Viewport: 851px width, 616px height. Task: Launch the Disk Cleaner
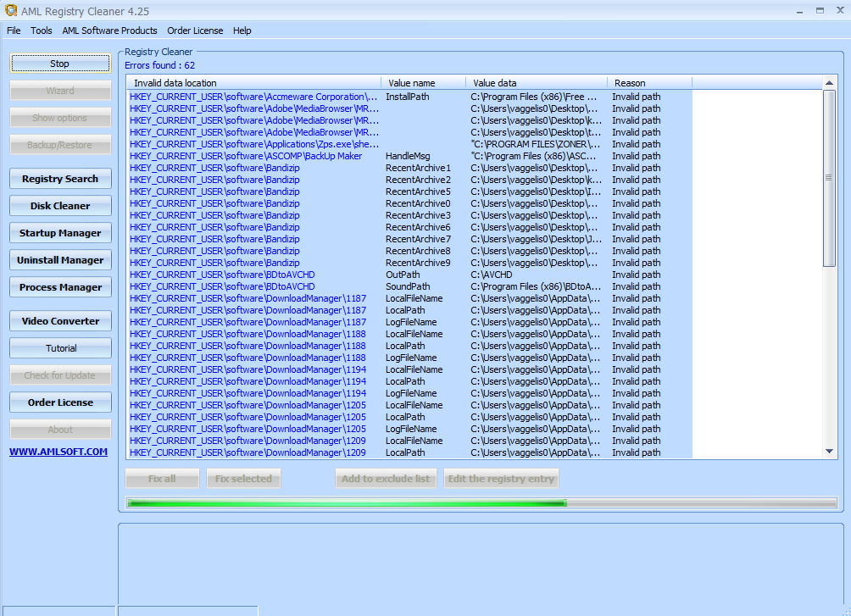[x=60, y=206]
